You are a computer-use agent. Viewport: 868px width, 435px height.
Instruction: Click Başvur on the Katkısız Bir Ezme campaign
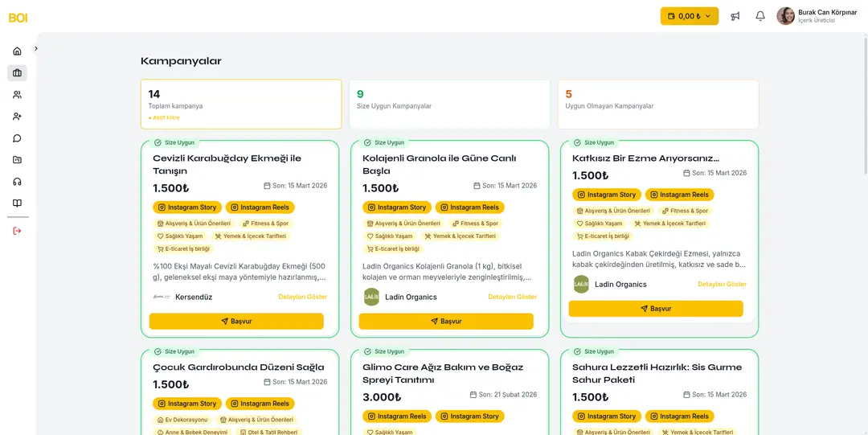coord(655,309)
